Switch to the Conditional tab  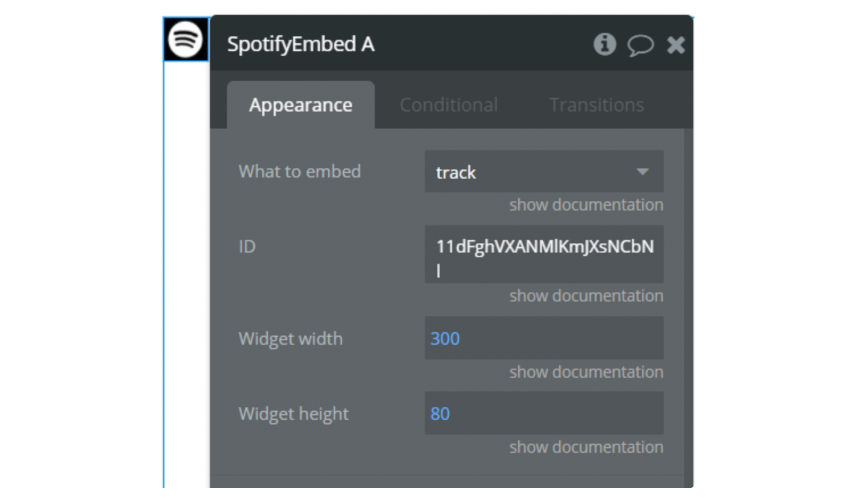pyautogui.click(x=449, y=105)
